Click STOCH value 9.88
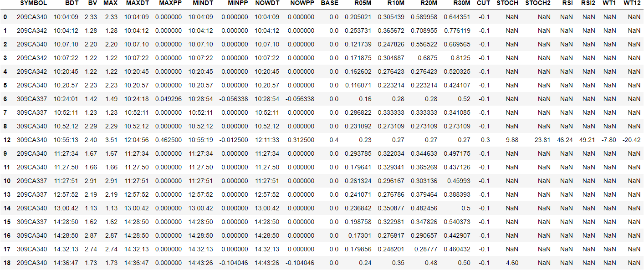Image resolution: width=644 pixels, height=270 pixels. [512, 140]
